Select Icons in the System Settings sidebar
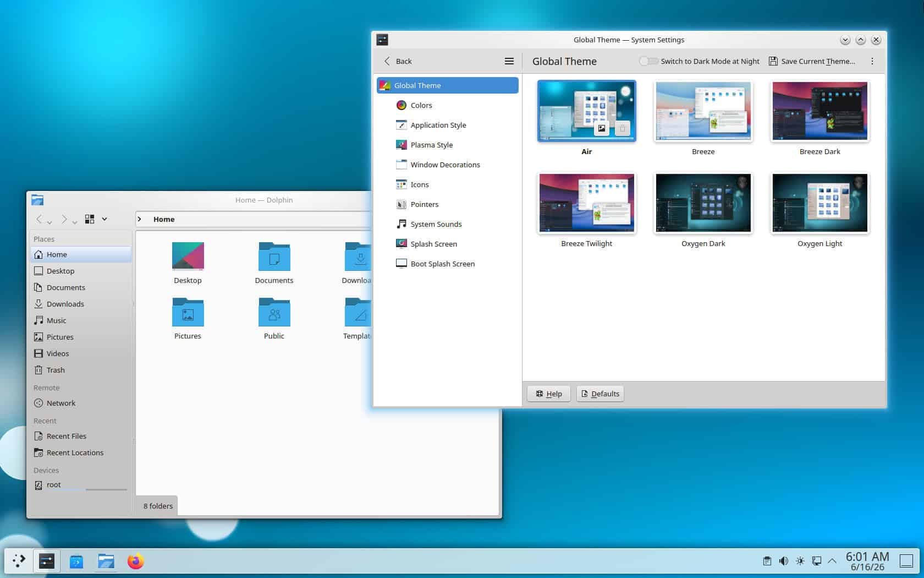 (x=448, y=184)
